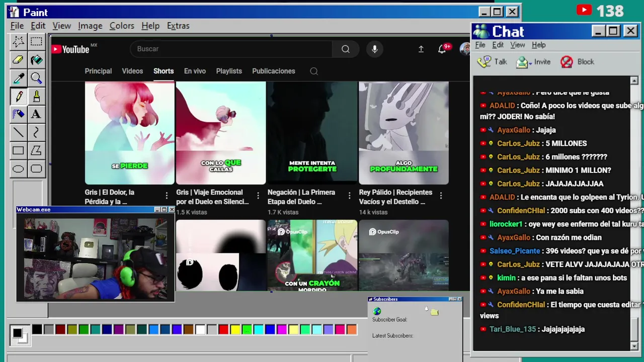Open the Paint Help menu
Viewport: 644px width, 362px height.
click(x=150, y=26)
